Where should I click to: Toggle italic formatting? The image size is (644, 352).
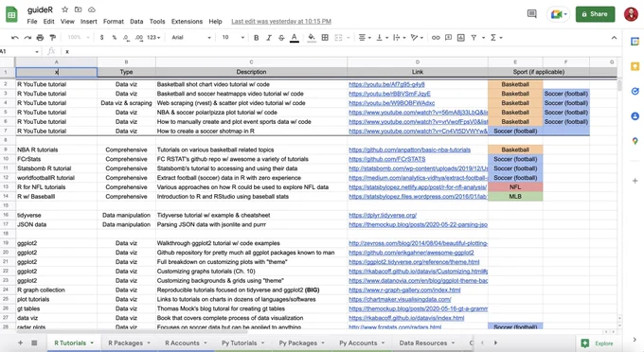pyautogui.click(x=269, y=38)
